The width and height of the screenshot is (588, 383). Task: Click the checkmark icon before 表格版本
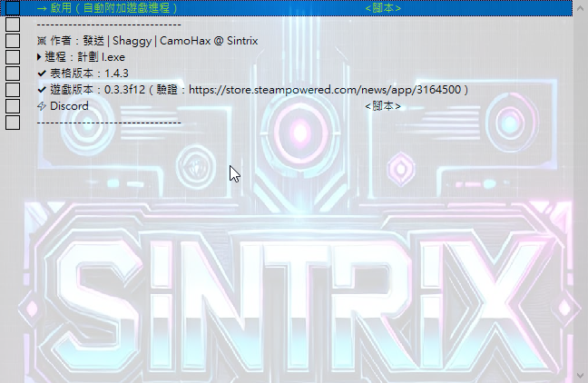click(x=42, y=74)
